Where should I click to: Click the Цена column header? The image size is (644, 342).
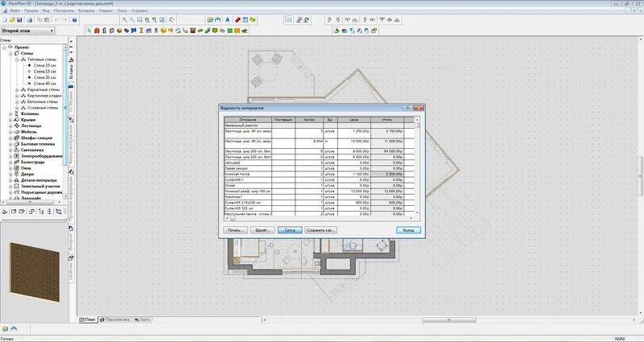point(354,120)
